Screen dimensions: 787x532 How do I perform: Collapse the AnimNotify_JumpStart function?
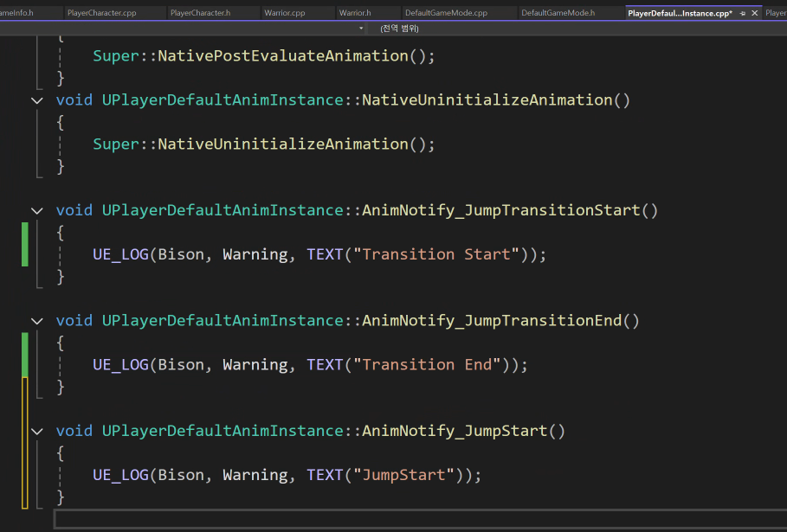pos(36,431)
